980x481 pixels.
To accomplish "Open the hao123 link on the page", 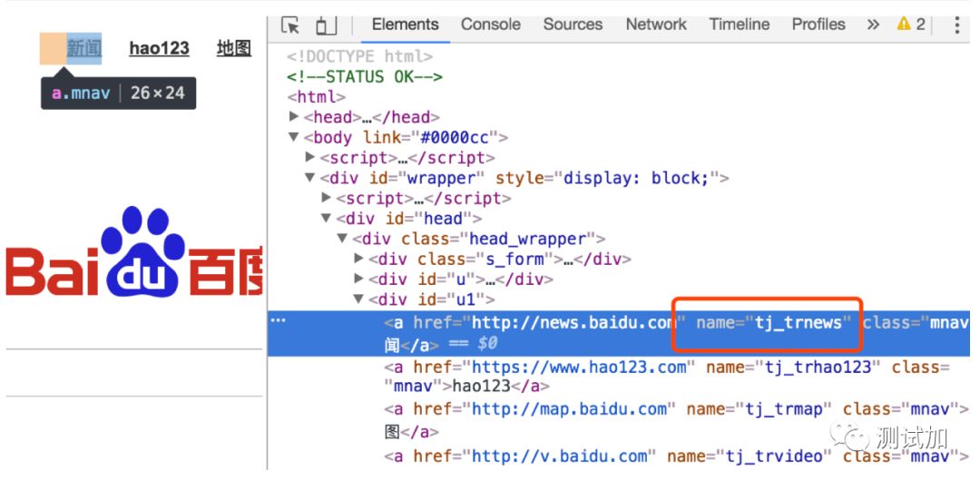I will point(160,48).
